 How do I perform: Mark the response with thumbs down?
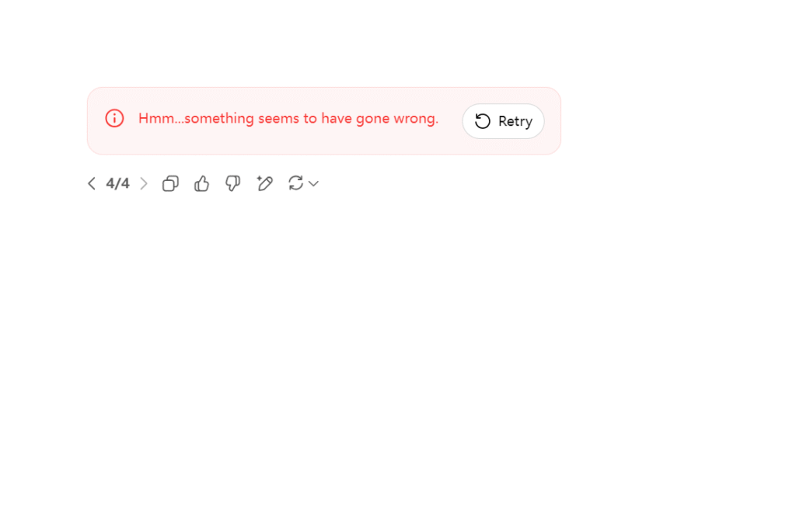233,183
